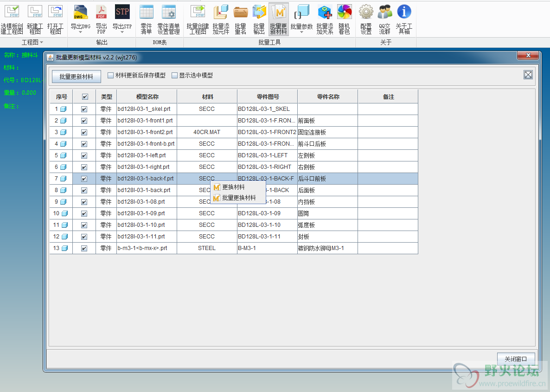Image resolution: width=550 pixels, height=392 pixels.
Task: Click part name 内挡板
Action: (327, 202)
